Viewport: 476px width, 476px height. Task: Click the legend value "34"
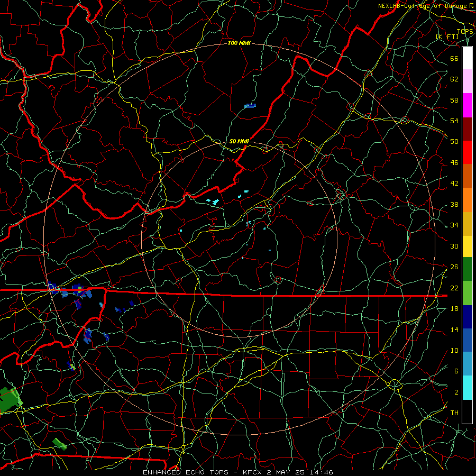pos(454,225)
